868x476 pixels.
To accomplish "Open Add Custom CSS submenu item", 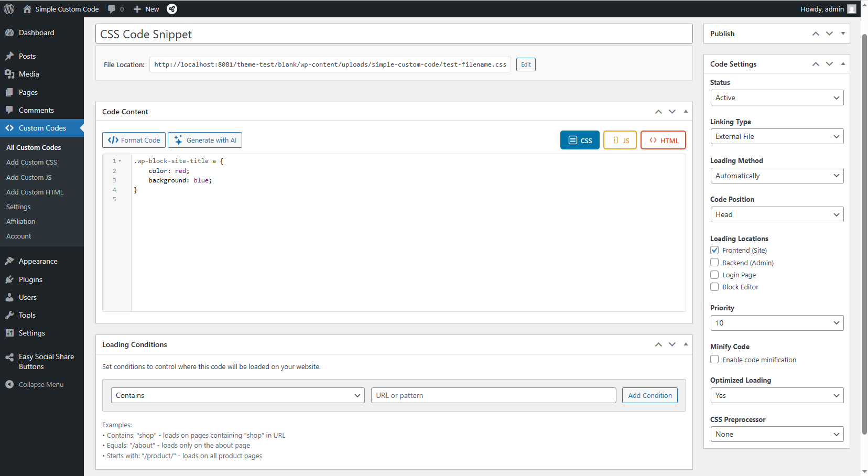I will click(x=31, y=163).
